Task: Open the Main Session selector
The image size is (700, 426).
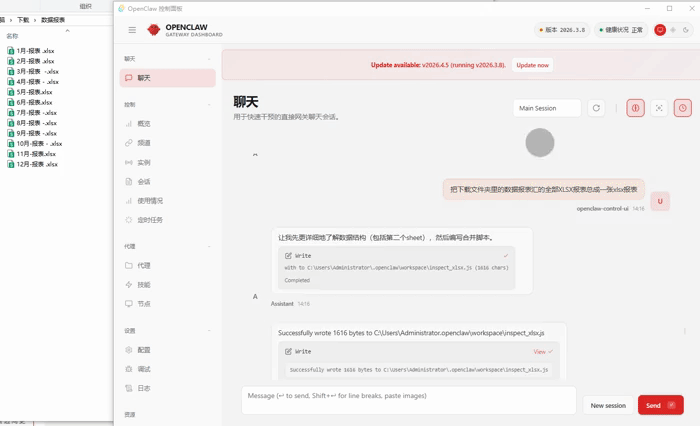Action: [547, 108]
